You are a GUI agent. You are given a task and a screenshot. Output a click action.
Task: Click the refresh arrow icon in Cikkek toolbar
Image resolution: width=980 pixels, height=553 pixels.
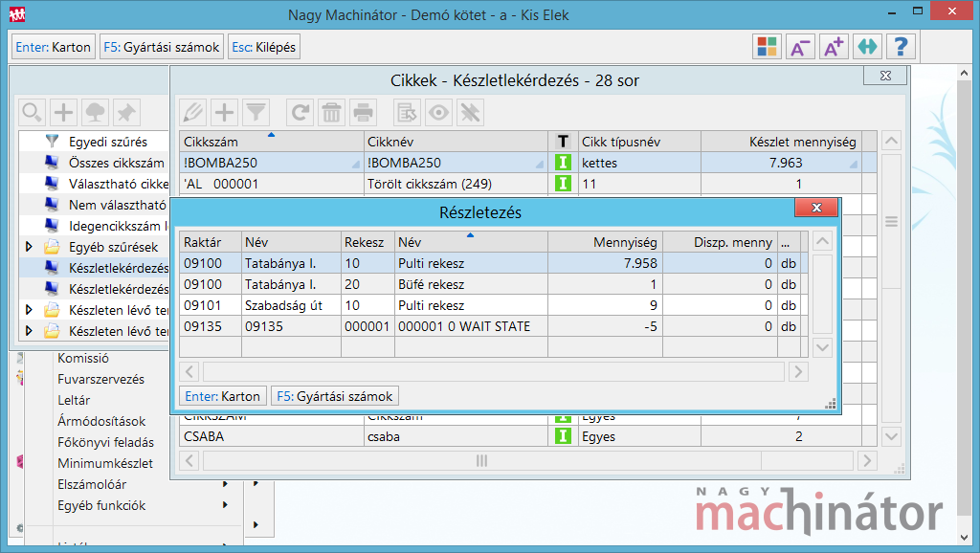pos(301,113)
